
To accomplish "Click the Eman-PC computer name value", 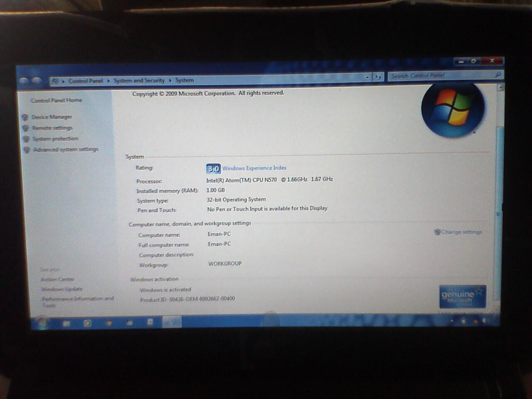I will click(x=219, y=234).
